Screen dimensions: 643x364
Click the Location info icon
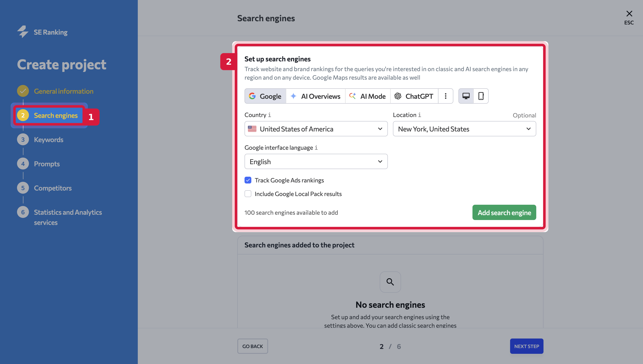tap(420, 115)
